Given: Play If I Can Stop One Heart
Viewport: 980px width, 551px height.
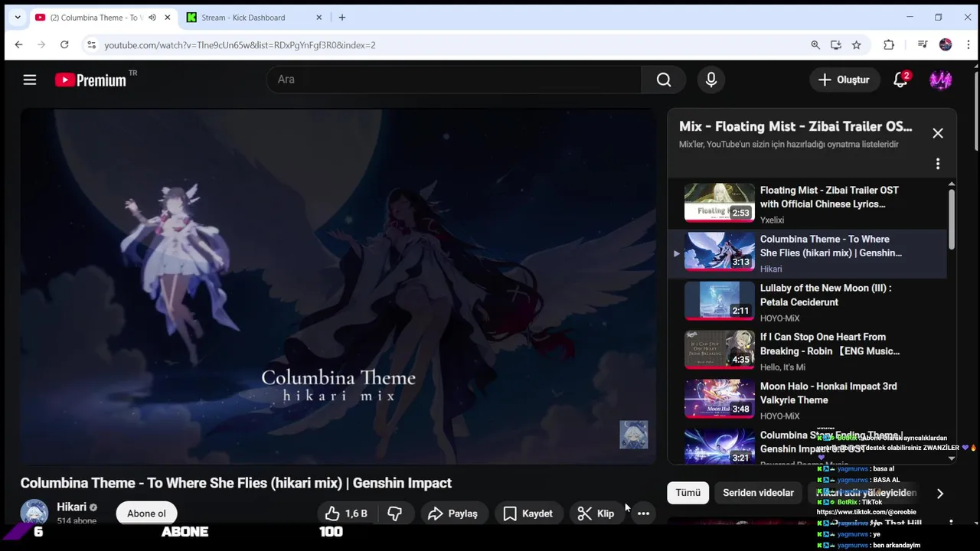Looking at the screenshot, I should coord(807,351).
